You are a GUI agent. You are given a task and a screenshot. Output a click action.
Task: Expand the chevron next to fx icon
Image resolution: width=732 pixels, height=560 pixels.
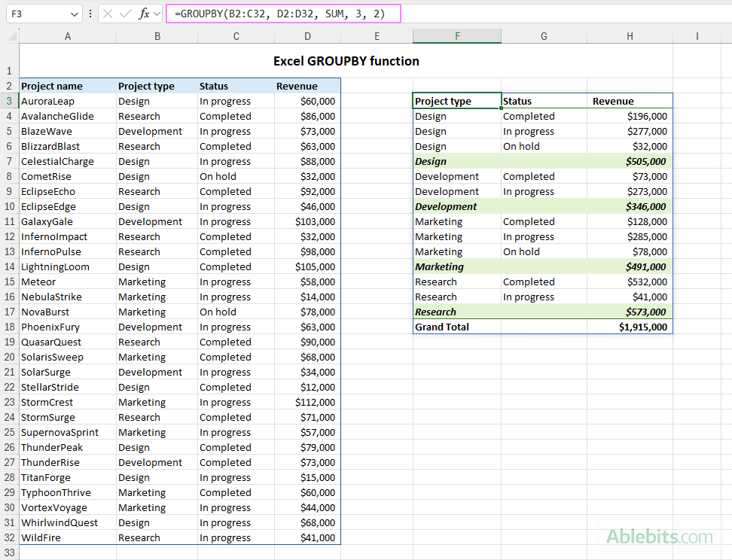[x=157, y=14]
